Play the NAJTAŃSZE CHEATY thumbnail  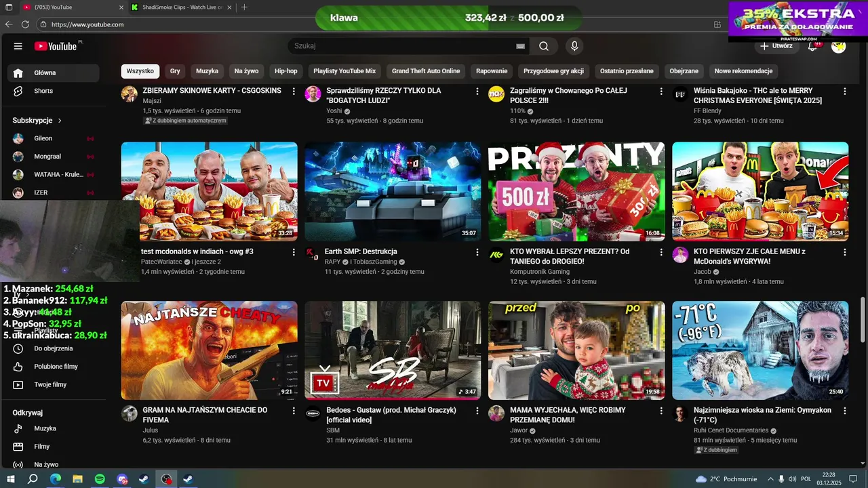[210, 350]
